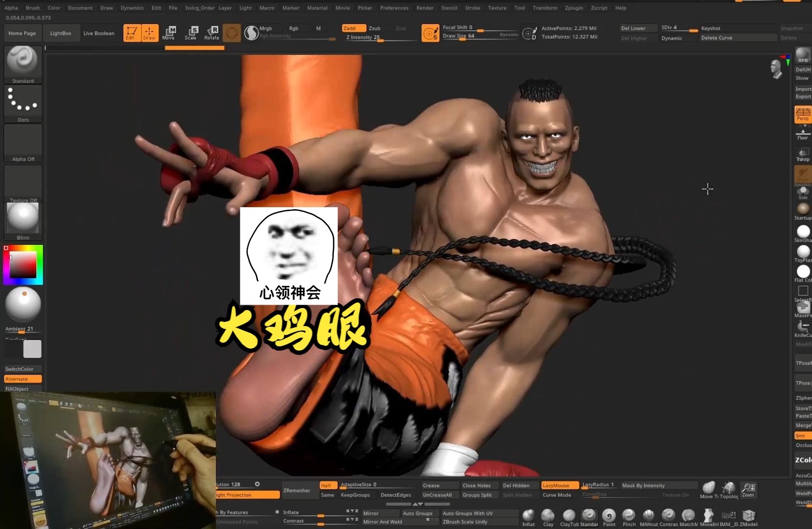Open the Tool menu
The height and width of the screenshot is (529, 812).
click(x=519, y=8)
